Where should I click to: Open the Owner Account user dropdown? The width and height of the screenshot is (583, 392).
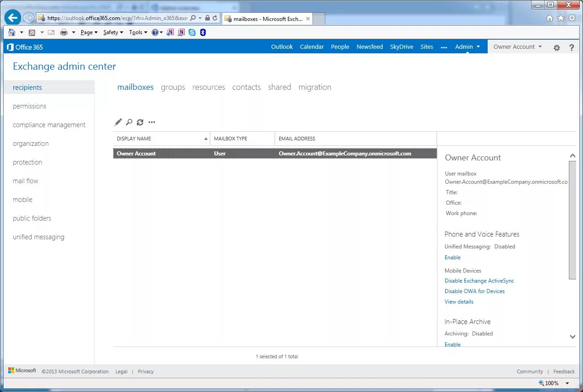[x=518, y=46]
